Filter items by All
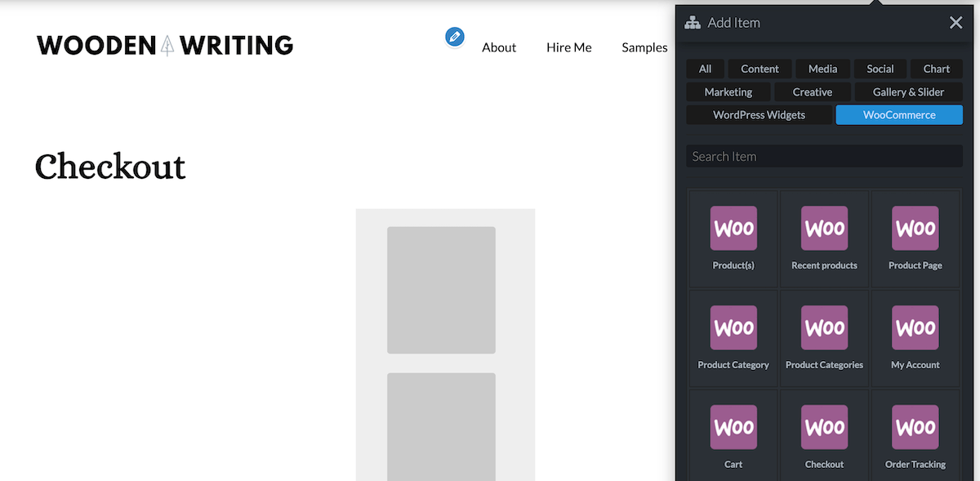Screen dimensions: 980x481 (x=706, y=69)
